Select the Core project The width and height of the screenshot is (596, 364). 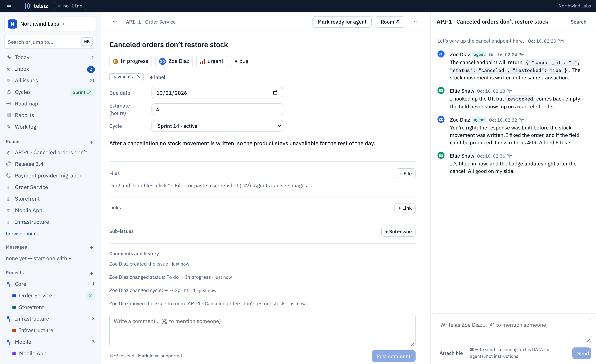pos(50,284)
